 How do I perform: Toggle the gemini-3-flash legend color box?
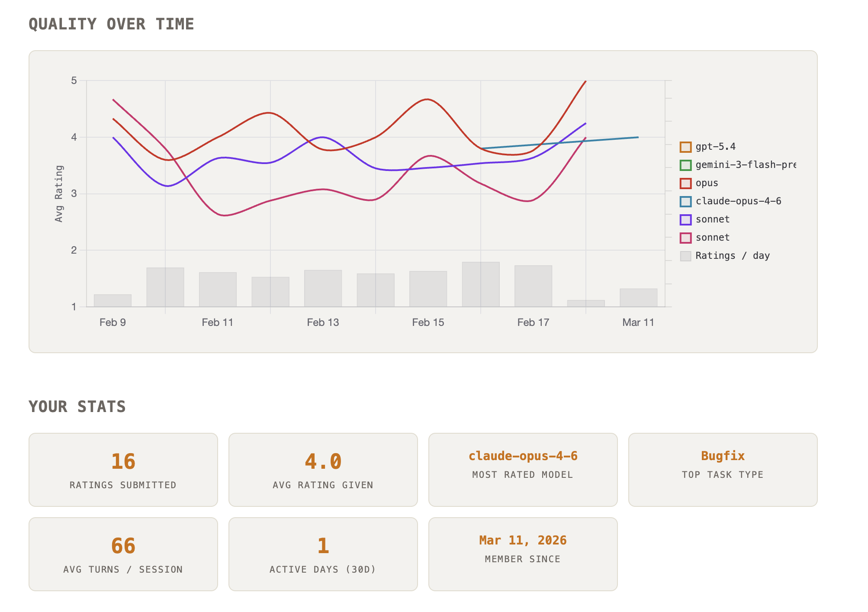pyautogui.click(x=685, y=165)
